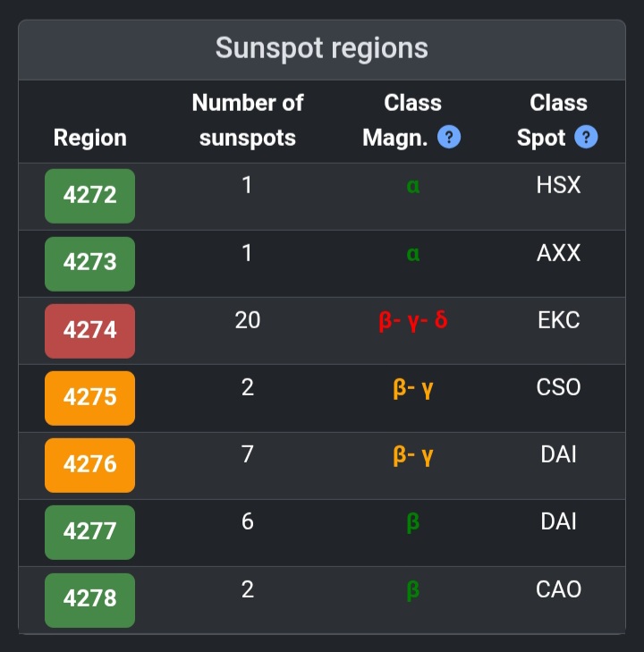Select region 4278 button

pyautogui.click(x=89, y=599)
